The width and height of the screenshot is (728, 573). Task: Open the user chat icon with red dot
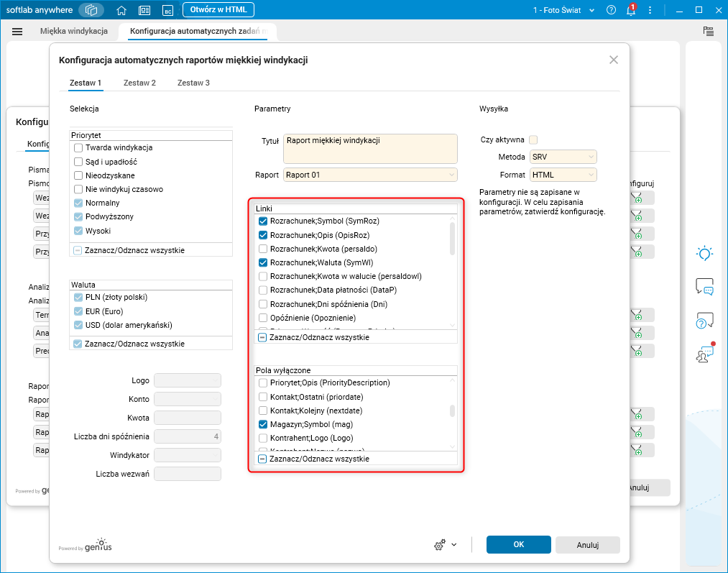click(x=704, y=353)
